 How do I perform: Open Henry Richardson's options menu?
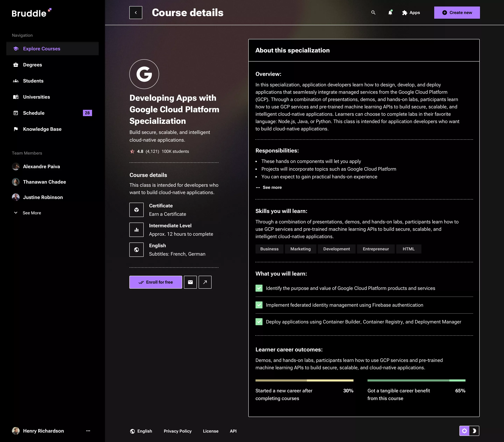tap(88, 431)
